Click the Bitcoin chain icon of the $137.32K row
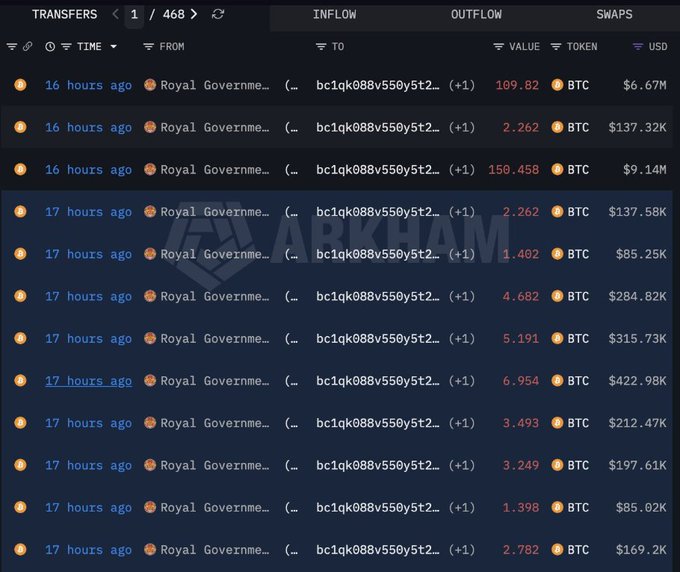The width and height of the screenshot is (680, 572). 20,127
